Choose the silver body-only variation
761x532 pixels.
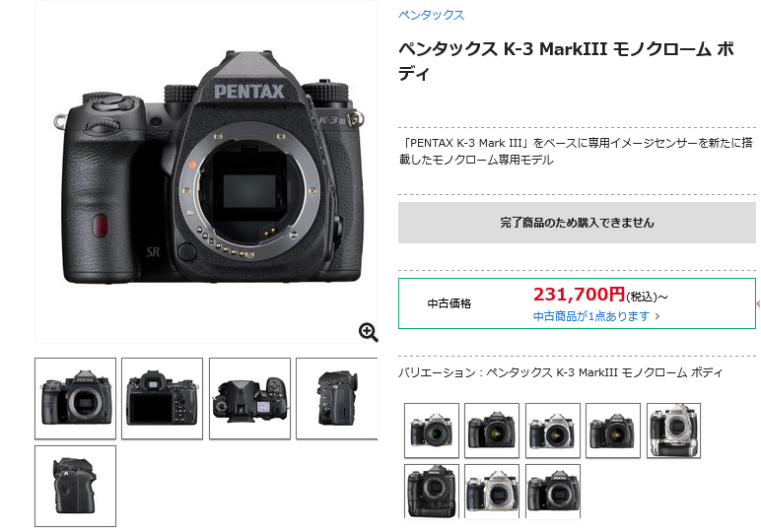click(x=492, y=492)
